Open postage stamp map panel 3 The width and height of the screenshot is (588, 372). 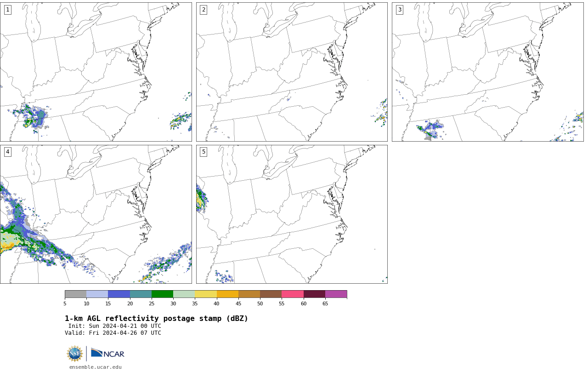click(487, 72)
